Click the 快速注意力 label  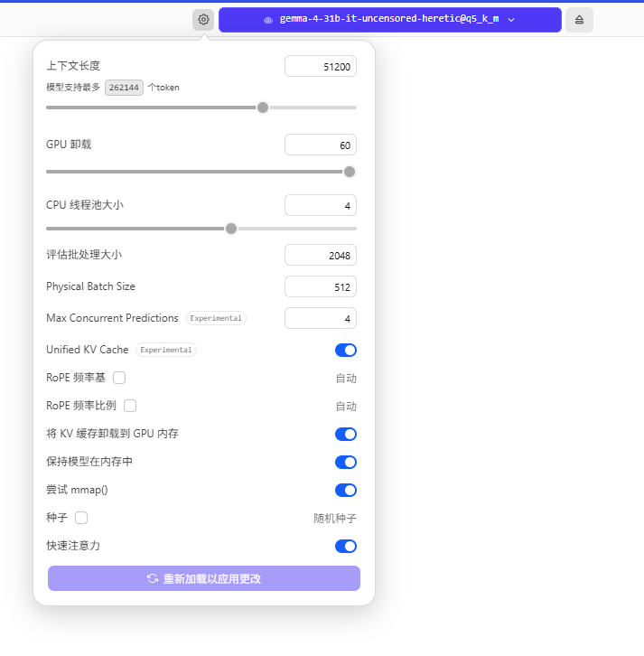[73, 546]
